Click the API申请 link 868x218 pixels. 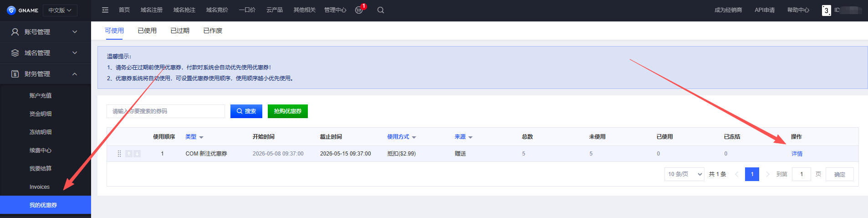765,10
